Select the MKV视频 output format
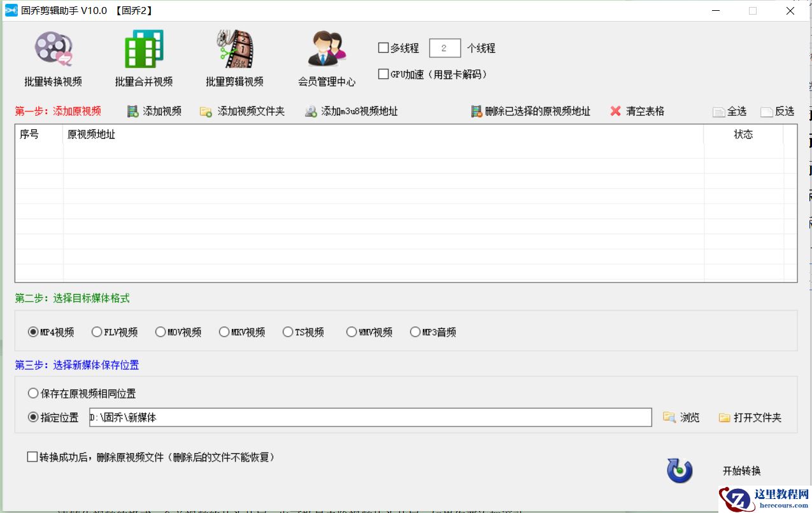Image resolution: width=812 pixels, height=513 pixels. point(224,332)
